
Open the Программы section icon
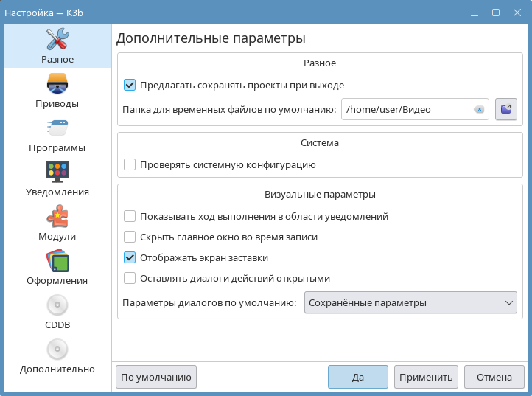click(x=57, y=128)
